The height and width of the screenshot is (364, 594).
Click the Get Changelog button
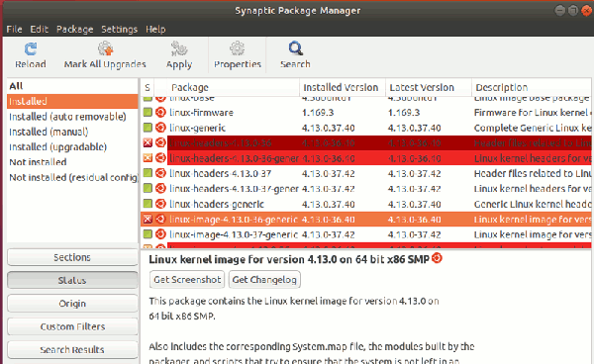pyautogui.click(x=264, y=280)
